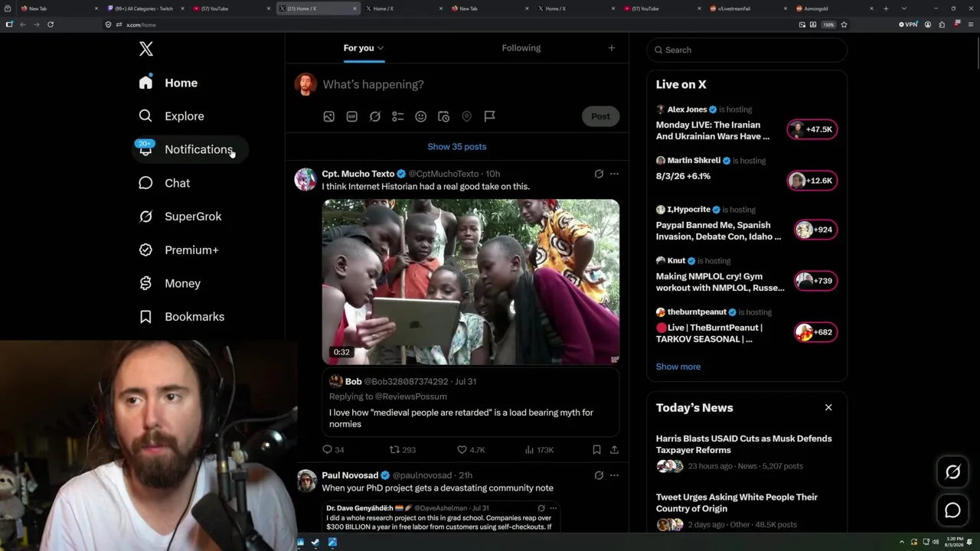Click the flag icon in the composer toolbar

tap(489, 116)
